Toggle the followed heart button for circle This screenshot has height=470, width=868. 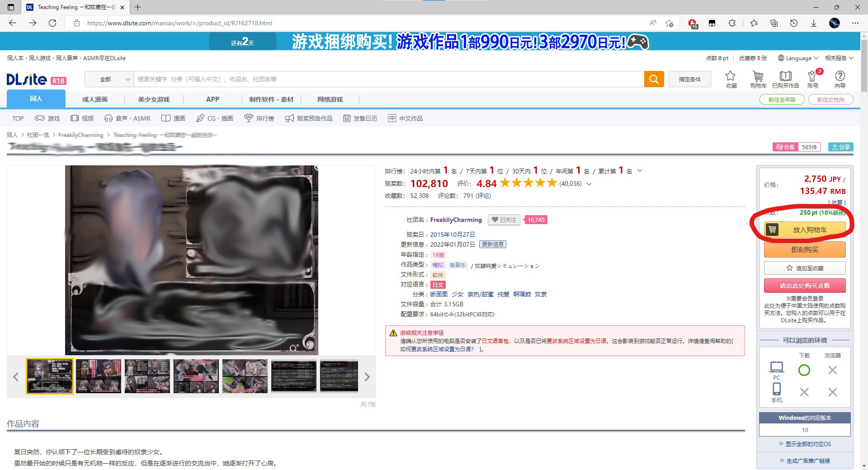[x=504, y=220]
